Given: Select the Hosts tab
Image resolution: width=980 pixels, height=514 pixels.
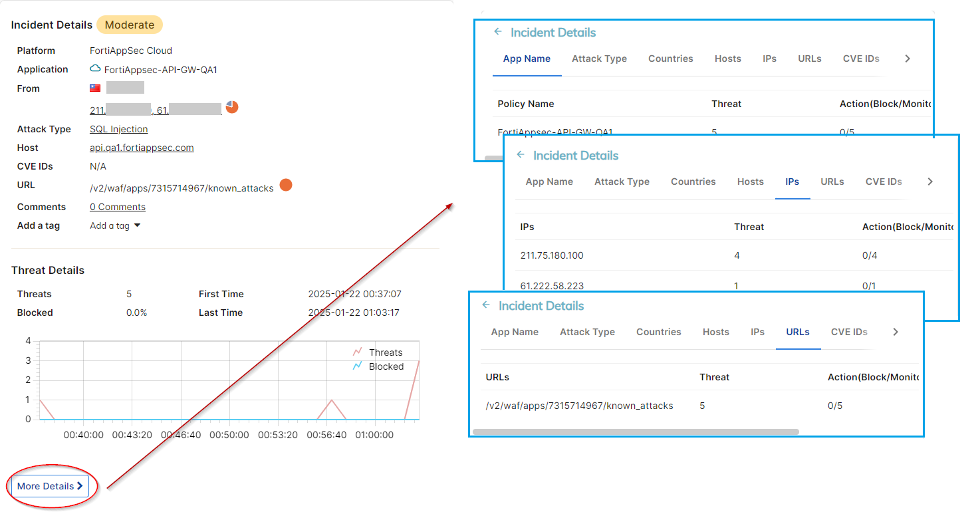Looking at the screenshot, I should [x=728, y=59].
